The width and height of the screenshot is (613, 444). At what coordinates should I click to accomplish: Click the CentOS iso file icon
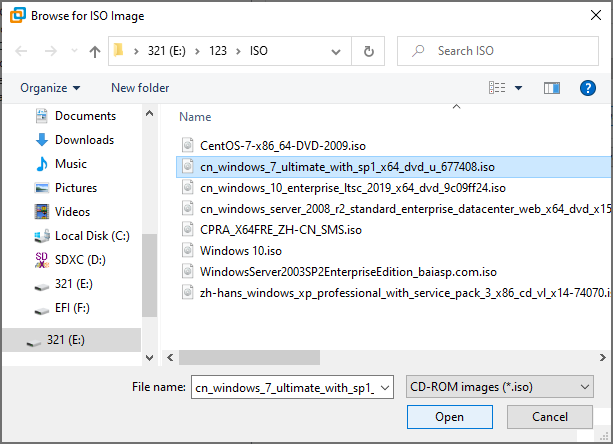188,145
